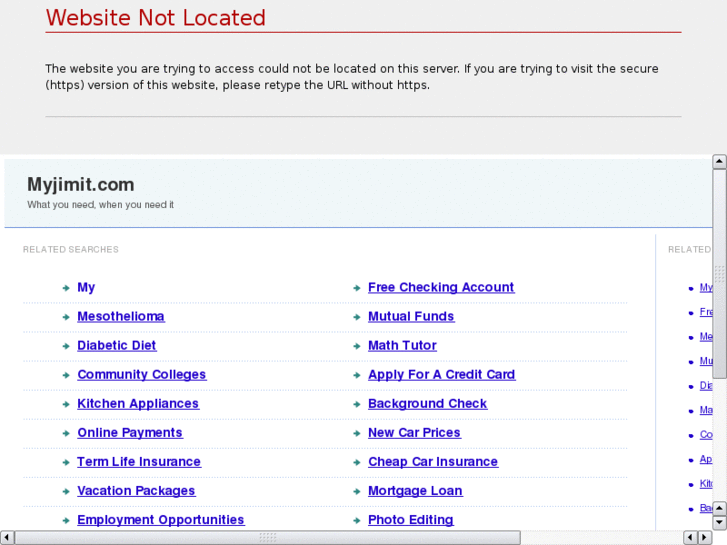The width and height of the screenshot is (727, 545).
Task: Click arrow bullet beside Kitchen Appliances
Action: point(66,404)
